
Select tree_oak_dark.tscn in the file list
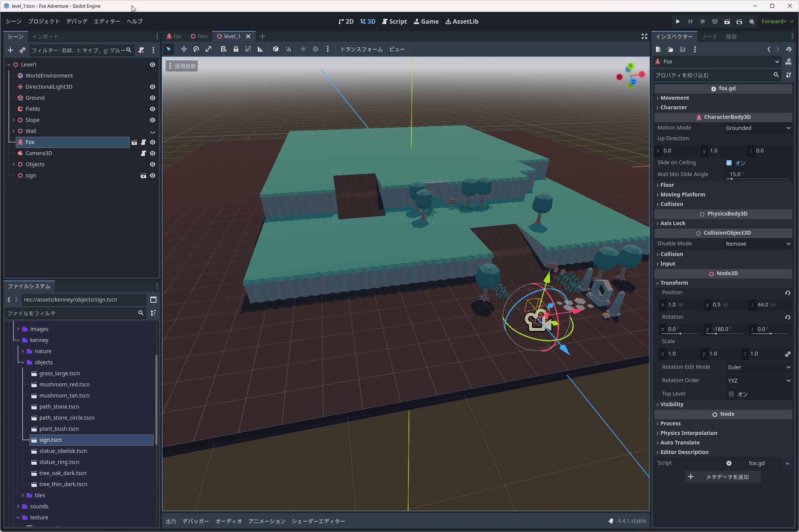pos(63,473)
